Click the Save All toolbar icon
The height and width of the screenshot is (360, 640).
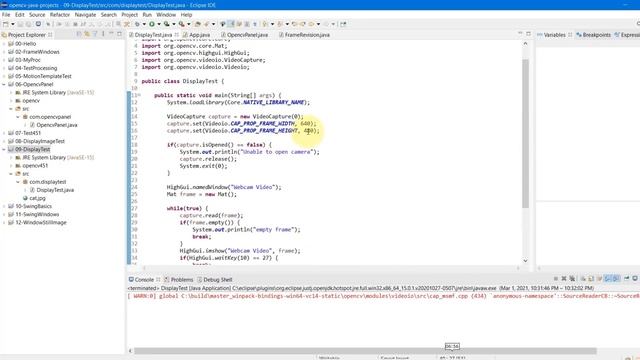28,24
